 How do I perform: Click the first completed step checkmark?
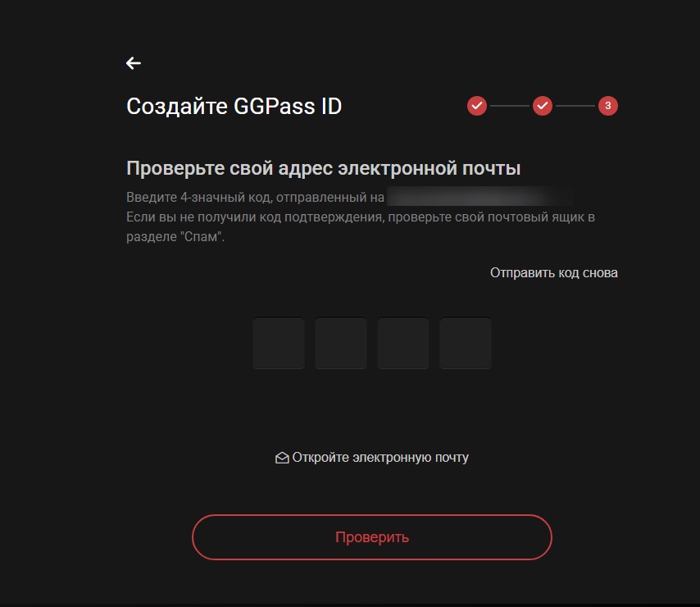coord(477,106)
